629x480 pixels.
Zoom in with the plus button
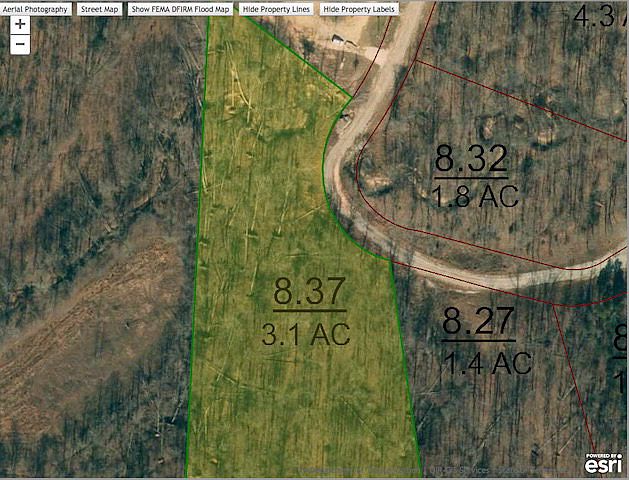[x=20, y=25]
